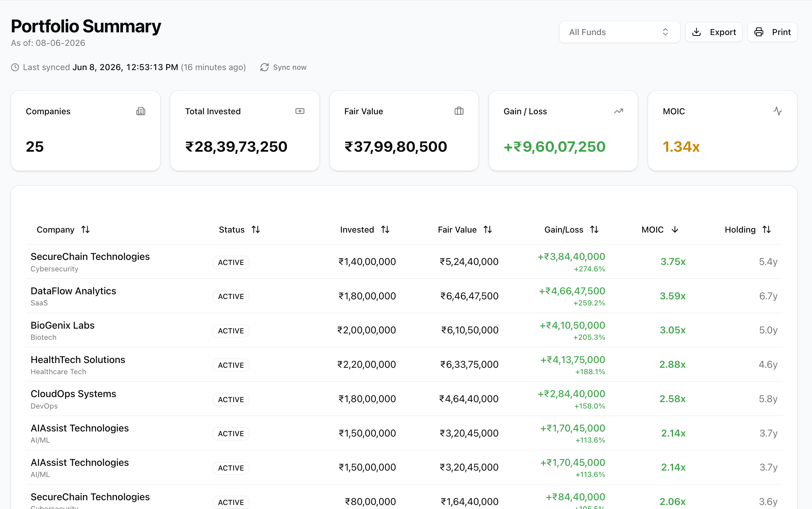Viewport: 812px width, 509px height.
Task: Click fair value ₹6,10,50,000
Action: [470, 330]
